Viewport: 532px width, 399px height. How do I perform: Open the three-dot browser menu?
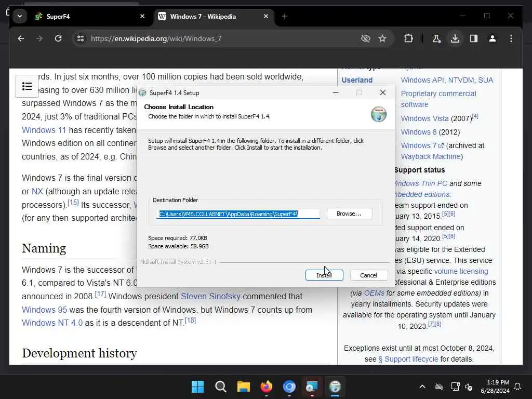coord(511,38)
